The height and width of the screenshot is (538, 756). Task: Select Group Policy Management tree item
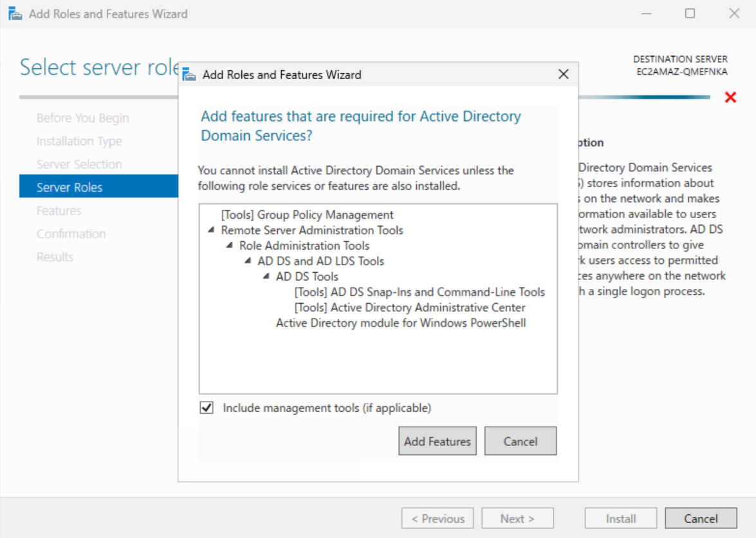tap(307, 215)
